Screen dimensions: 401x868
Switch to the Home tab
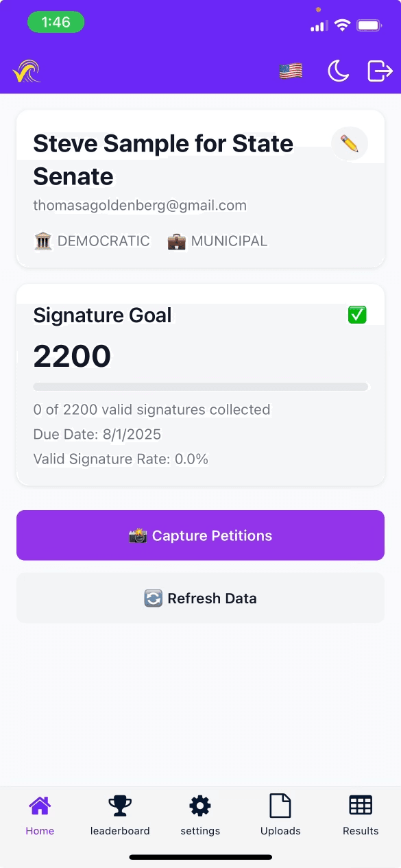click(40, 815)
